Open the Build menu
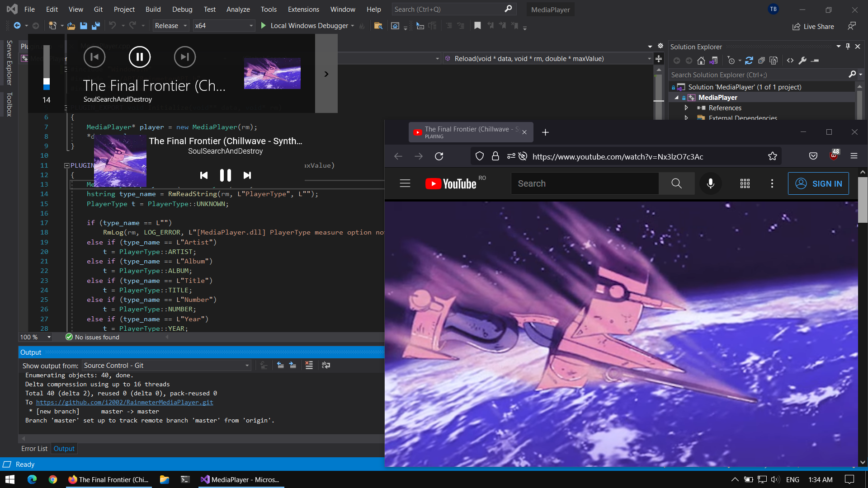The width and height of the screenshot is (868, 488). tap(153, 9)
